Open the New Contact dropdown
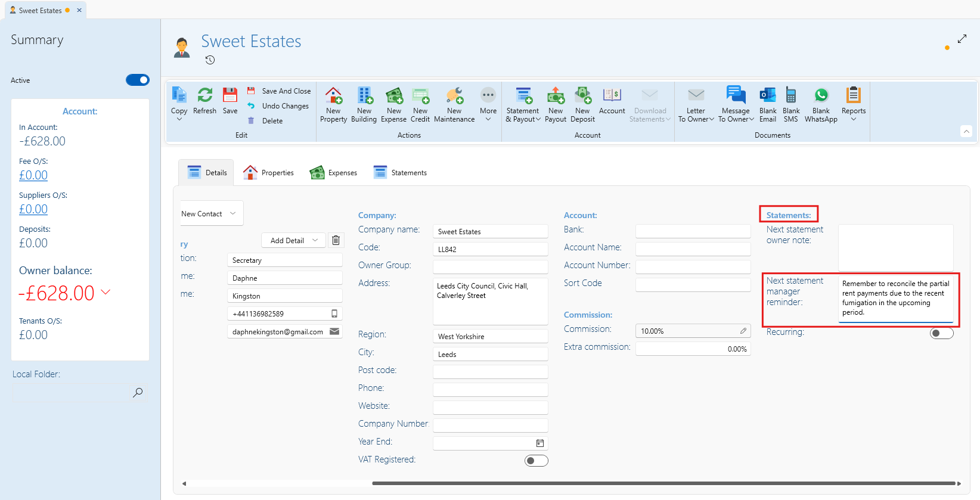The width and height of the screenshot is (980, 500). click(211, 213)
